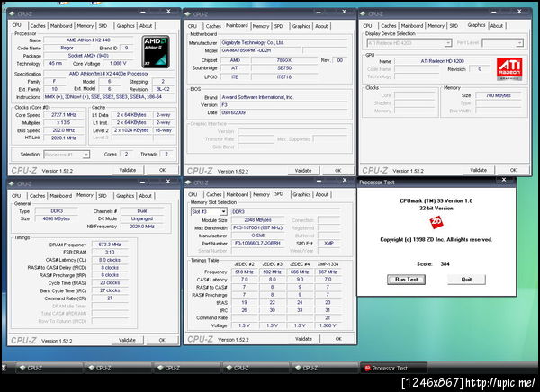Click the GPU name ATI Radeon HD 4200
The image size is (540, 392).
(x=443, y=61)
